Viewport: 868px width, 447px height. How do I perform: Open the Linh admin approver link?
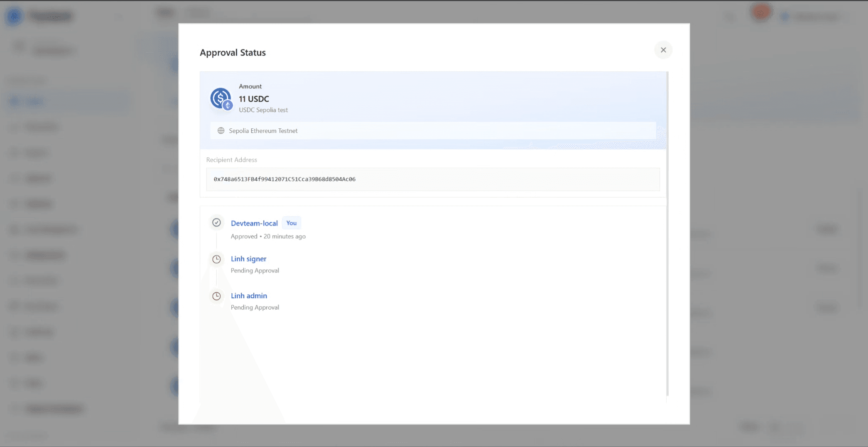coord(249,296)
